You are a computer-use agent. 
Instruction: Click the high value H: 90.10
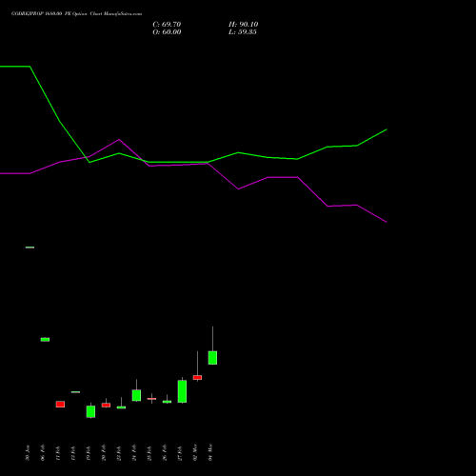point(244,25)
